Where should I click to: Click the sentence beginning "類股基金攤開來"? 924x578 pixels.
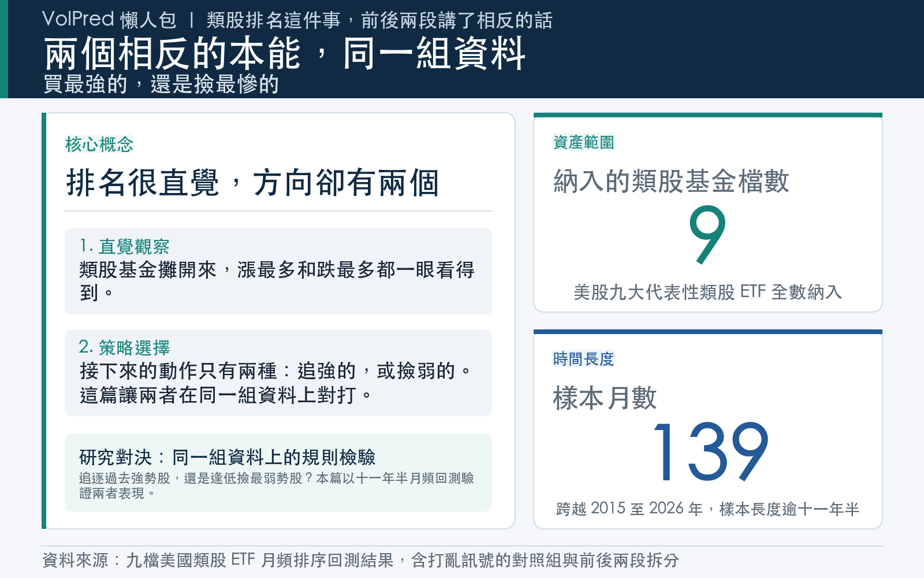pos(277,281)
